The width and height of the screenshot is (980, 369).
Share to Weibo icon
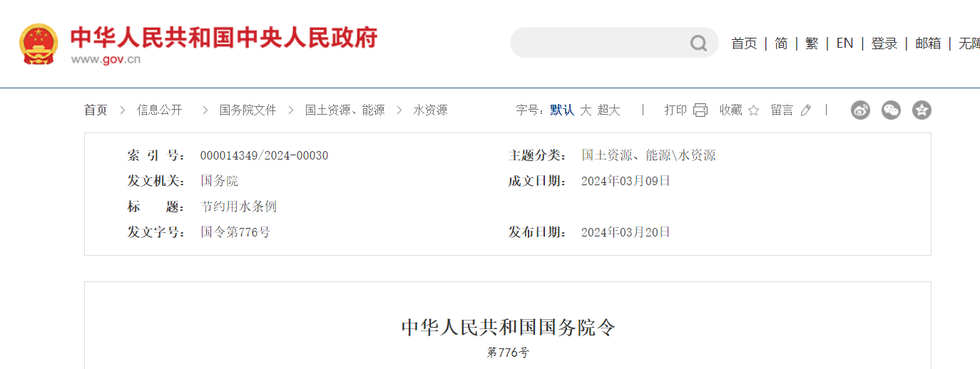point(860,110)
